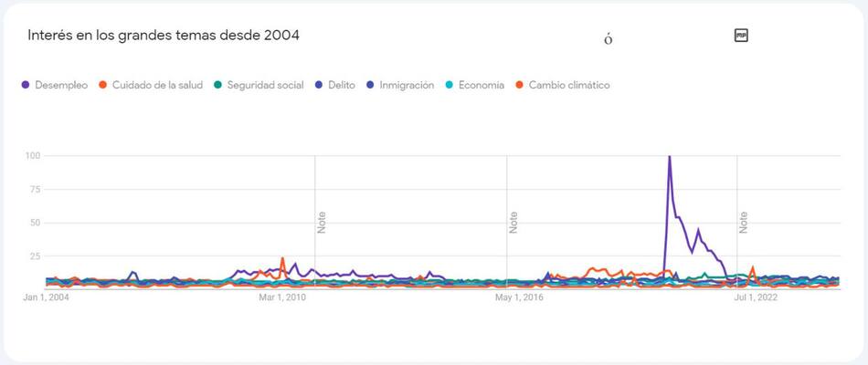The image size is (868, 365).
Task: Click the Desempleo peak at 100
Action: 670,157
